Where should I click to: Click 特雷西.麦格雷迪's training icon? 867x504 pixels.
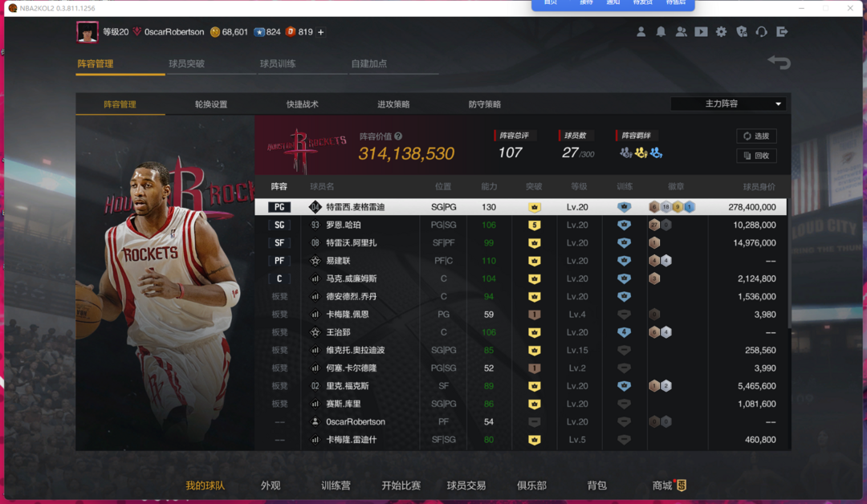pos(625,207)
